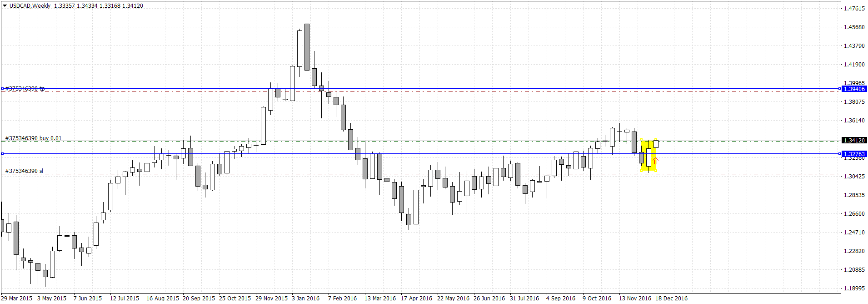The width and height of the screenshot is (868, 304).
Task: Click the red up-arrow trade marker
Action: point(655,161)
